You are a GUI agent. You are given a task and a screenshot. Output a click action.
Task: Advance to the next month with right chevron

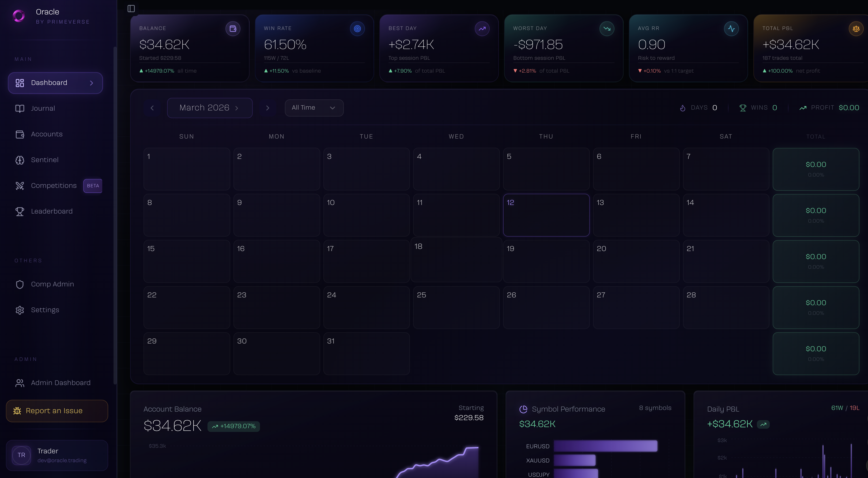point(267,108)
